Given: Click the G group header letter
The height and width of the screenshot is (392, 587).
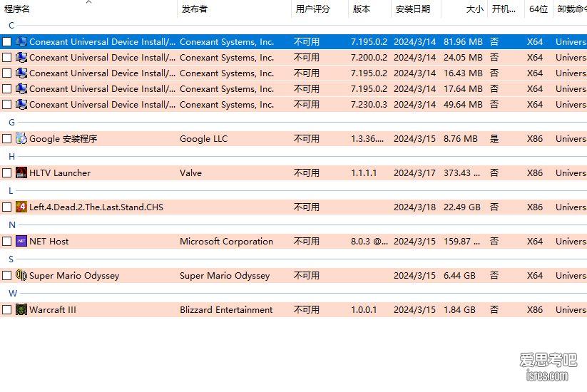Looking at the screenshot, I should [x=11, y=123].
